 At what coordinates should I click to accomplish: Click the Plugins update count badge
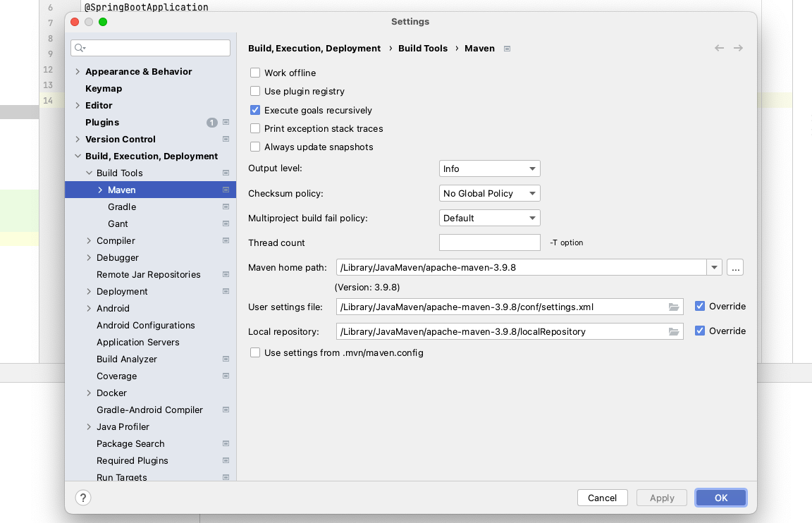211,122
